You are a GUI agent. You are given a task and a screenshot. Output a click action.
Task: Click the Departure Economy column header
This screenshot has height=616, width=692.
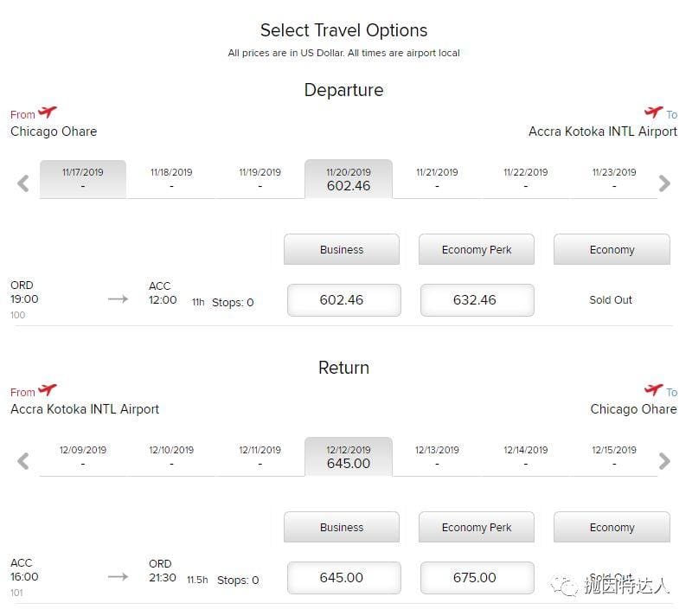point(612,250)
